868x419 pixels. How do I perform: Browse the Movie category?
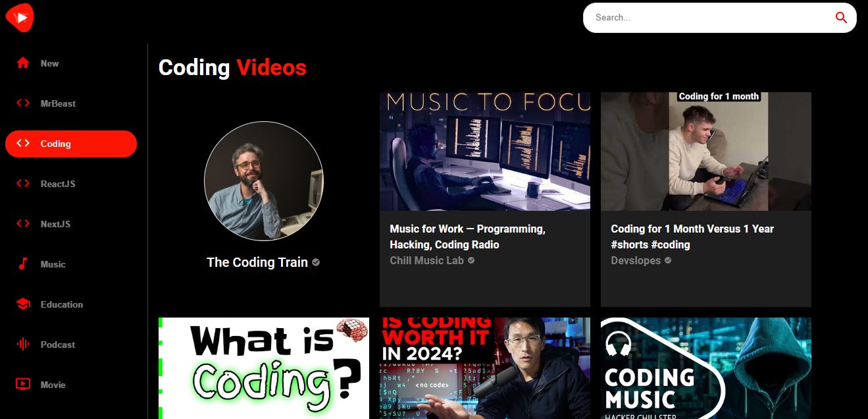coord(71,385)
